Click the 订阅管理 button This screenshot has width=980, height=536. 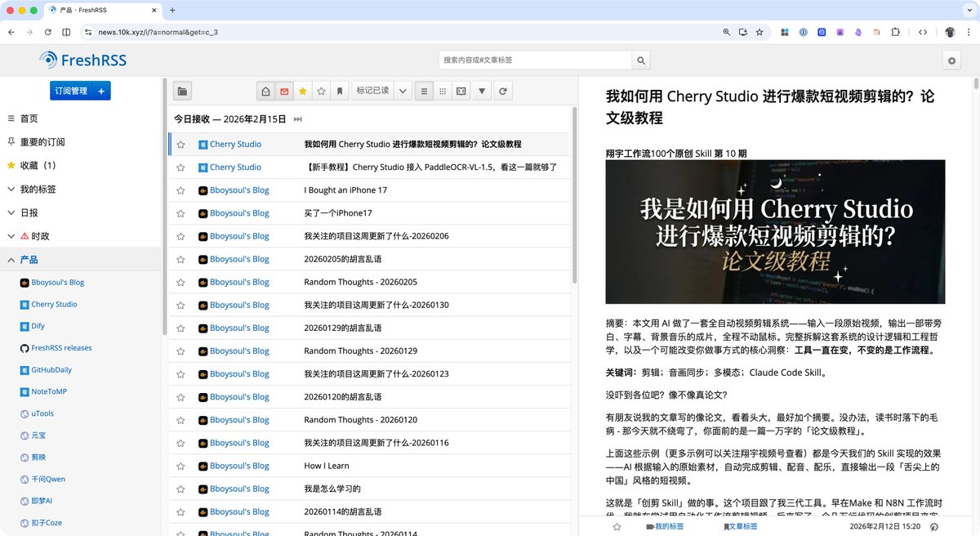point(71,91)
